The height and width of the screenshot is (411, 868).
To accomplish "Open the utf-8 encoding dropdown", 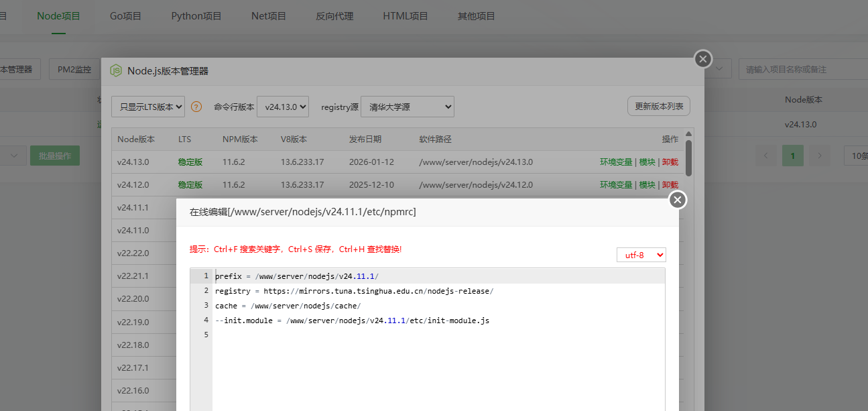I will (641, 255).
